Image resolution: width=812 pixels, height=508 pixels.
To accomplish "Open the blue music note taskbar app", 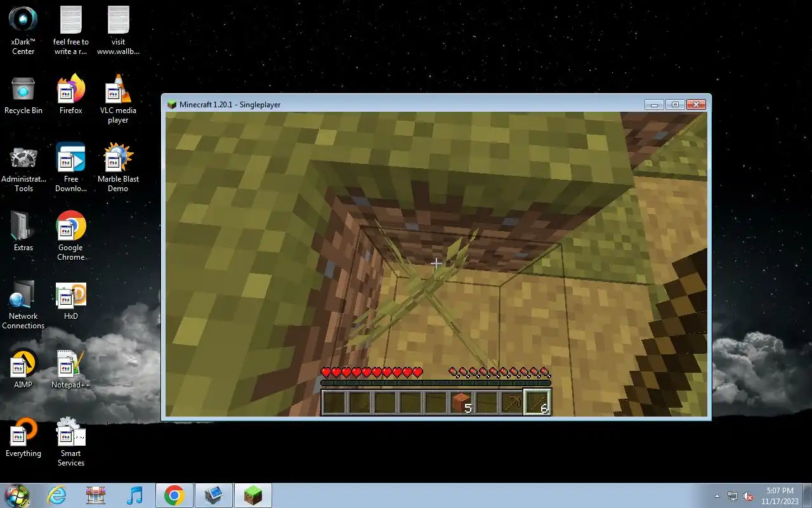I will click(134, 495).
